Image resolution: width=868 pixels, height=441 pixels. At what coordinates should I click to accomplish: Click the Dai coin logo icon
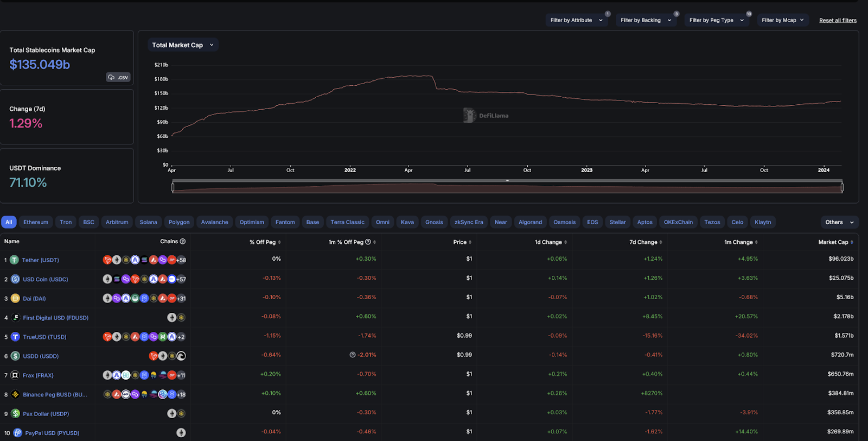click(x=15, y=298)
